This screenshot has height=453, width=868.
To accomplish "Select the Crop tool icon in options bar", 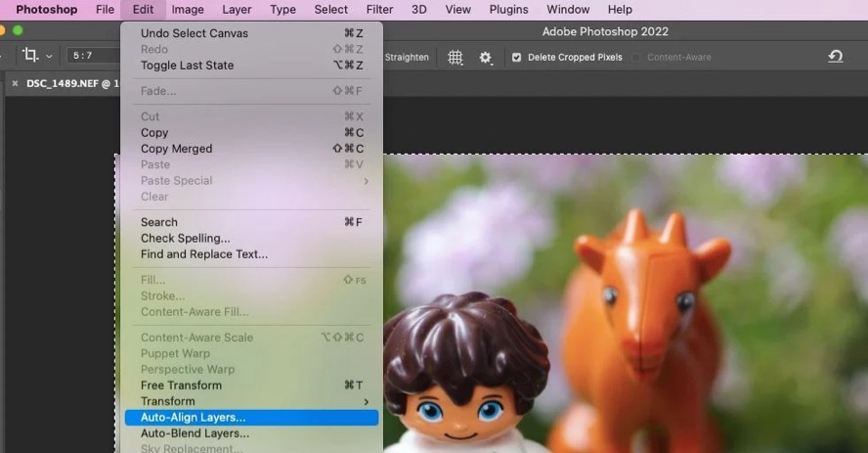I will coord(30,55).
